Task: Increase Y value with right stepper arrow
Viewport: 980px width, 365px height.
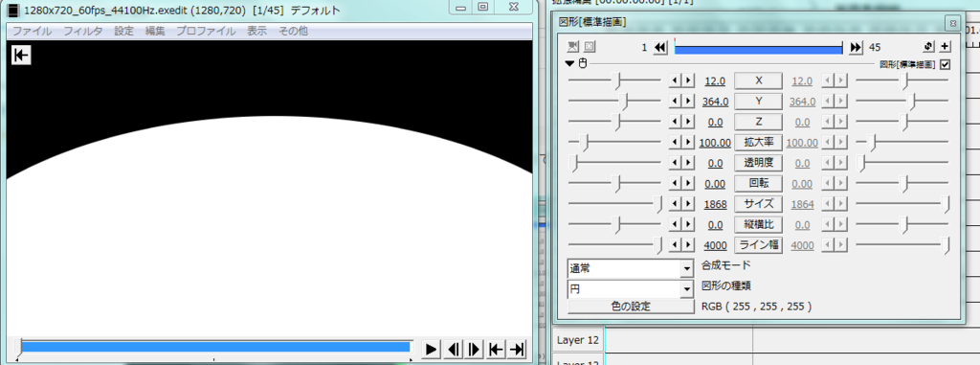Action: [x=688, y=102]
